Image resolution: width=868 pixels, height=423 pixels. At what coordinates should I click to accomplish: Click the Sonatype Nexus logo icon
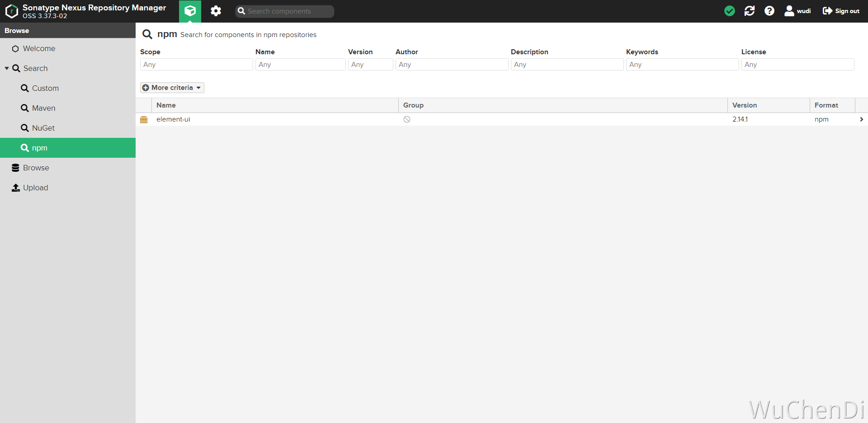tap(11, 11)
